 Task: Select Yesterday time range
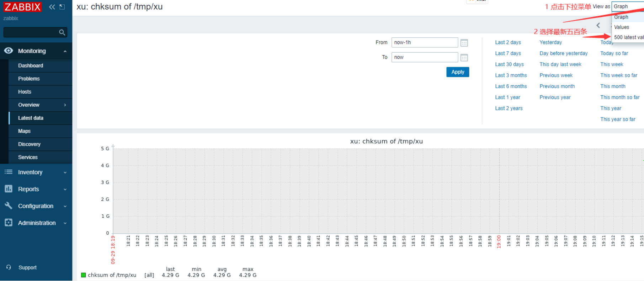550,42
